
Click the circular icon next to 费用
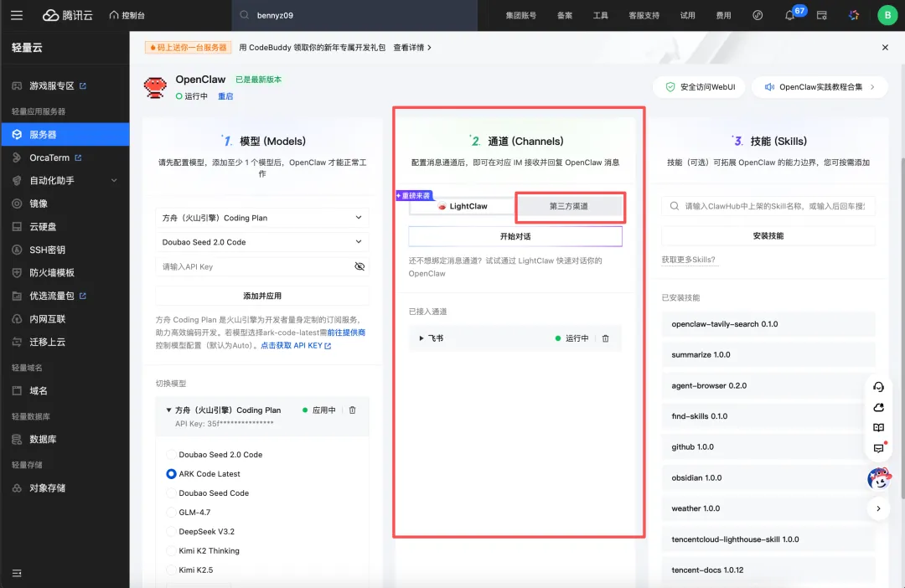(758, 15)
